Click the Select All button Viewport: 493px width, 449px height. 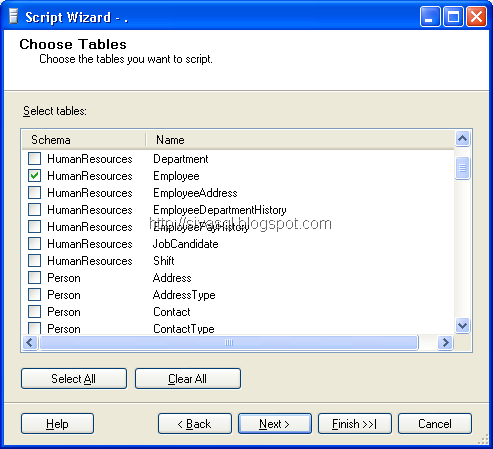pyautogui.click(x=74, y=379)
